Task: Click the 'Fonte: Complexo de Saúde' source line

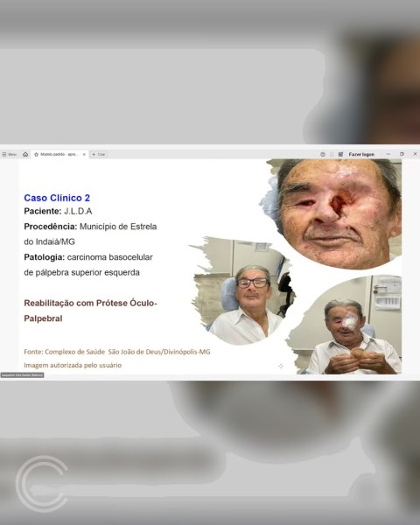Action: (x=117, y=352)
